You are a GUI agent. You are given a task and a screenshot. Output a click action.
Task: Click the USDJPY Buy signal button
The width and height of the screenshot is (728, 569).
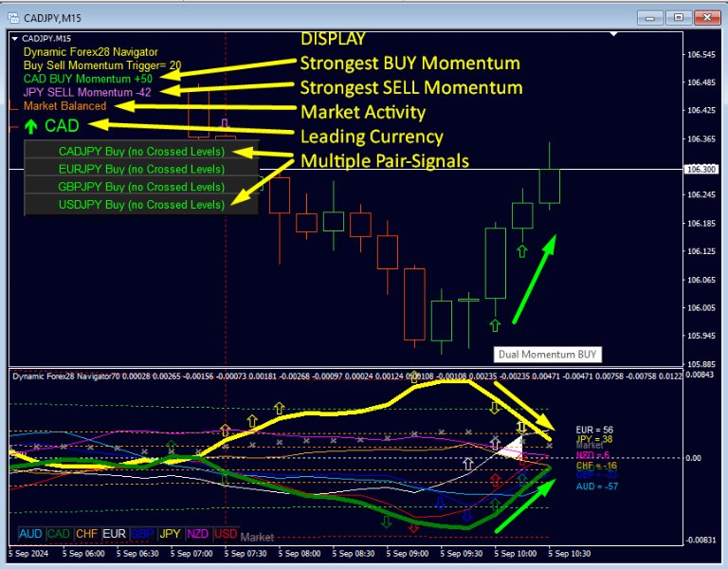pos(141,205)
